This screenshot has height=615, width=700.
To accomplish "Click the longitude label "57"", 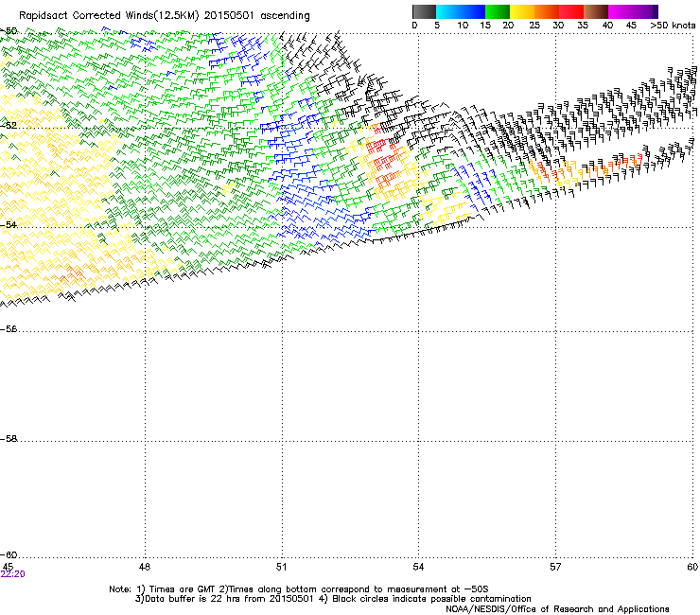I will (x=555, y=567).
